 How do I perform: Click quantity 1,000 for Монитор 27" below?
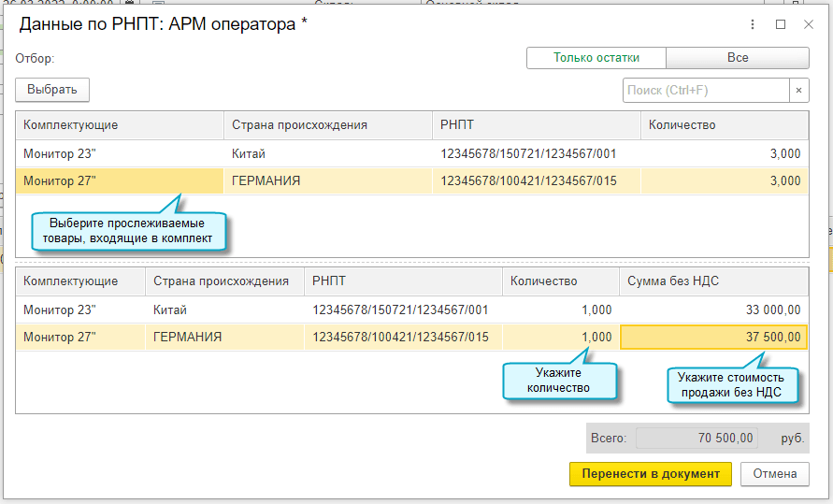[x=561, y=338]
